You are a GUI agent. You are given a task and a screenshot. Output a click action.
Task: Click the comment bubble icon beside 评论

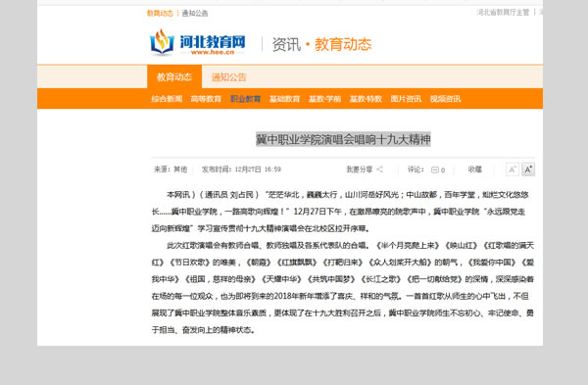(x=434, y=169)
